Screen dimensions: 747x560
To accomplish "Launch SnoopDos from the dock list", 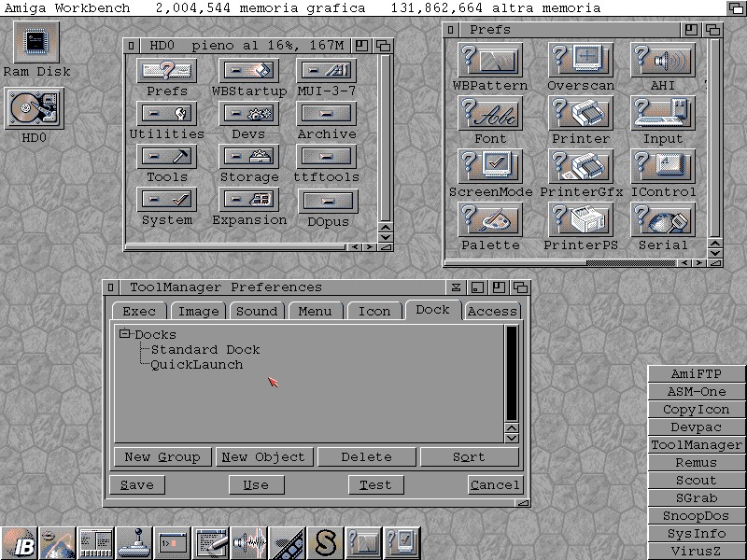I will (696, 516).
